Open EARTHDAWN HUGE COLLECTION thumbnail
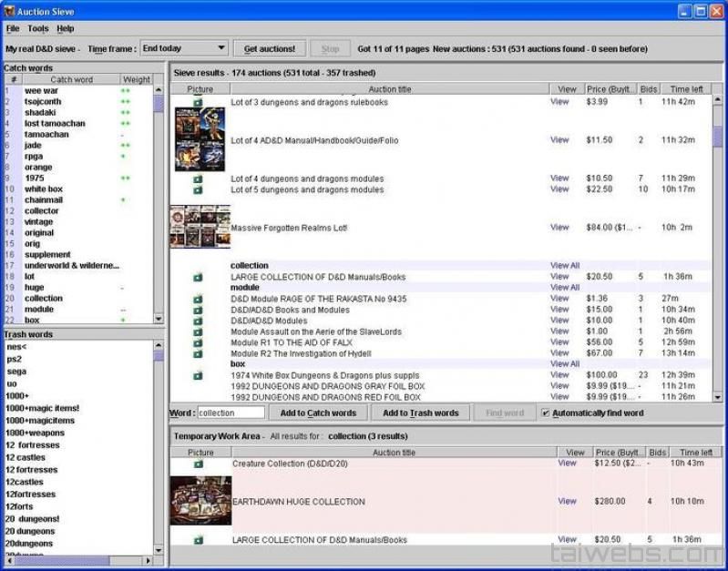 click(x=200, y=501)
